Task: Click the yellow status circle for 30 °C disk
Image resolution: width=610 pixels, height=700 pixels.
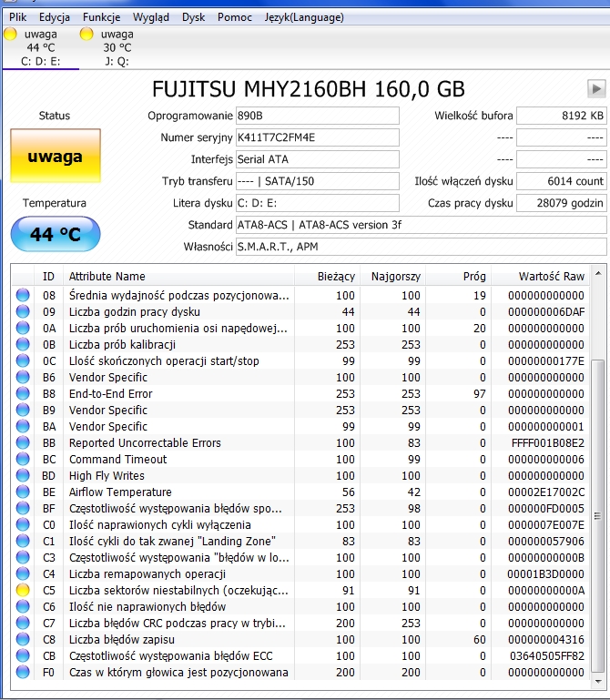Action: pyautogui.click(x=86, y=34)
